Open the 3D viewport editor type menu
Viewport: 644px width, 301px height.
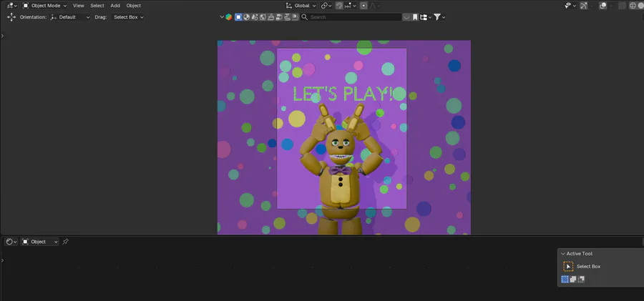tap(11, 6)
